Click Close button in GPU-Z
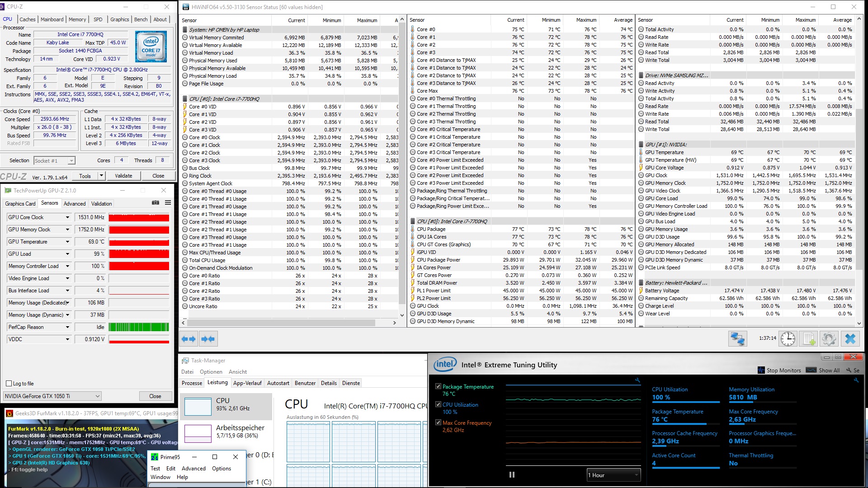Screen dimensions: 868x488 [155, 396]
